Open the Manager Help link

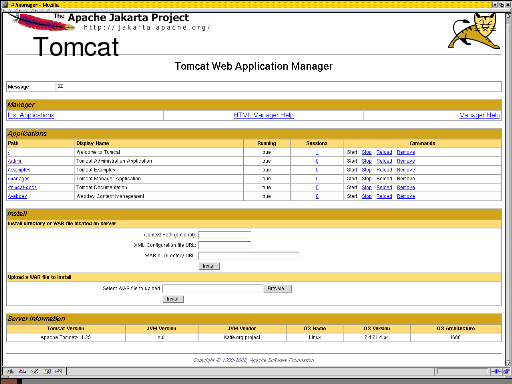(479, 115)
